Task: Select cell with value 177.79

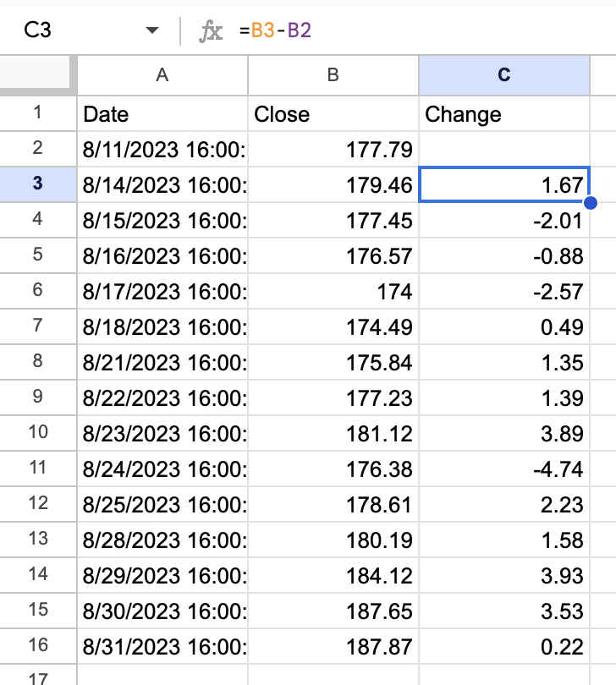Action: pos(333,149)
